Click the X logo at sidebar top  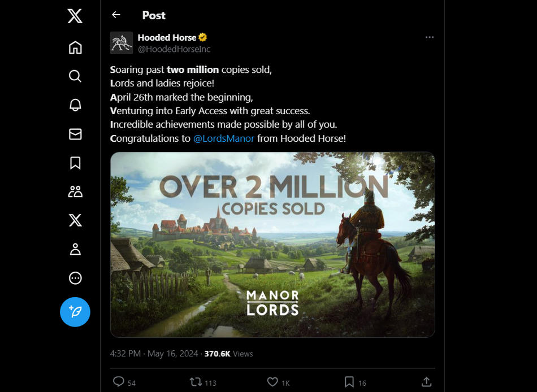pos(75,16)
